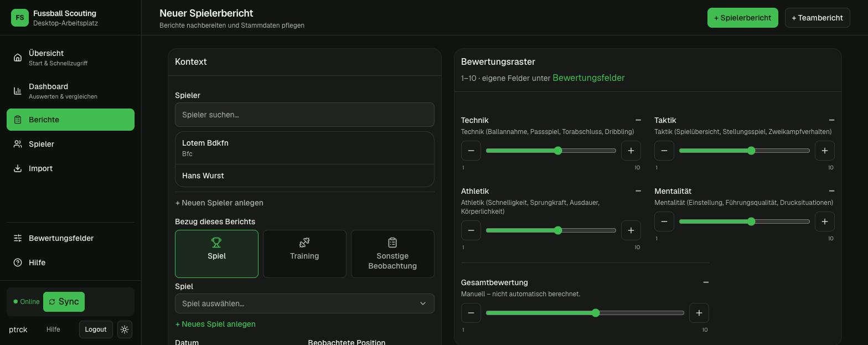Viewport: 868px width, 345px height.
Task: Click + Neues Spiel anlegen link
Action: pyautogui.click(x=215, y=324)
